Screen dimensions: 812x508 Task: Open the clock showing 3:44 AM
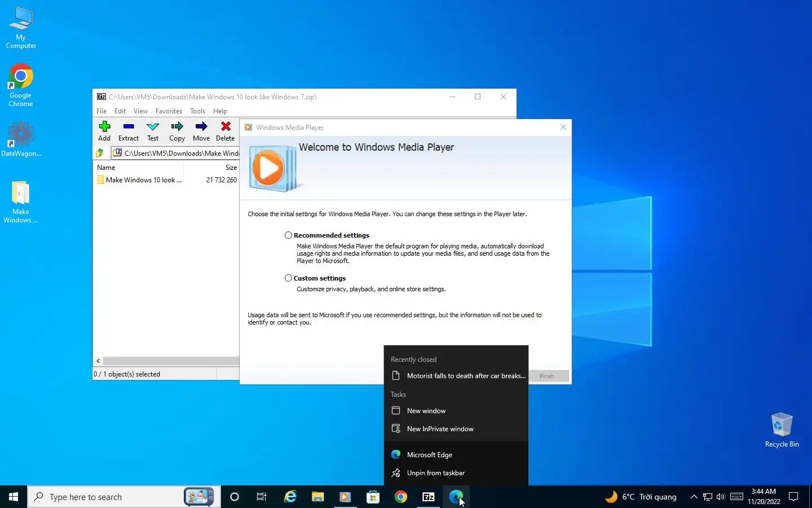(764, 497)
